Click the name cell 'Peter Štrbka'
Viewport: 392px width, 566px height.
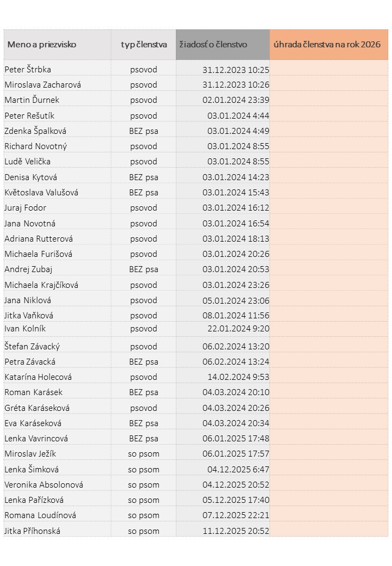click(x=28, y=70)
